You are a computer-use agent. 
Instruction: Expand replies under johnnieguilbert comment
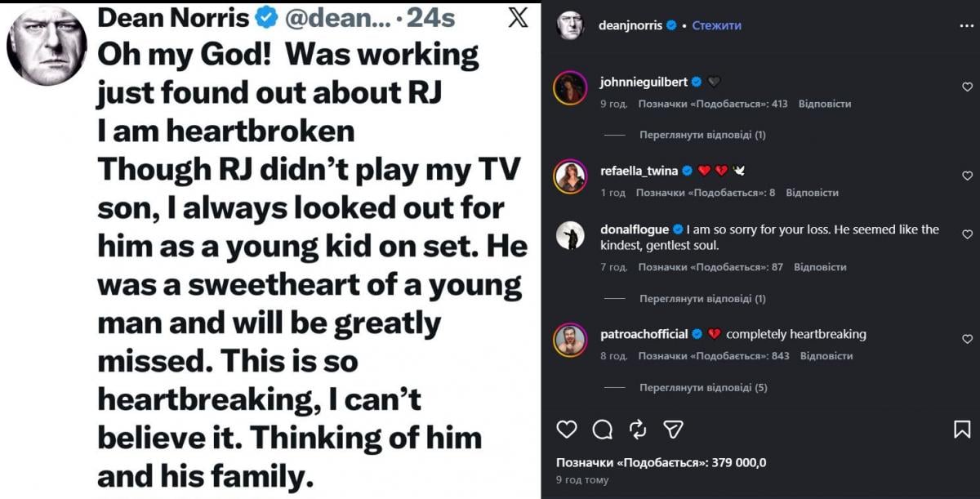pyautogui.click(x=702, y=135)
